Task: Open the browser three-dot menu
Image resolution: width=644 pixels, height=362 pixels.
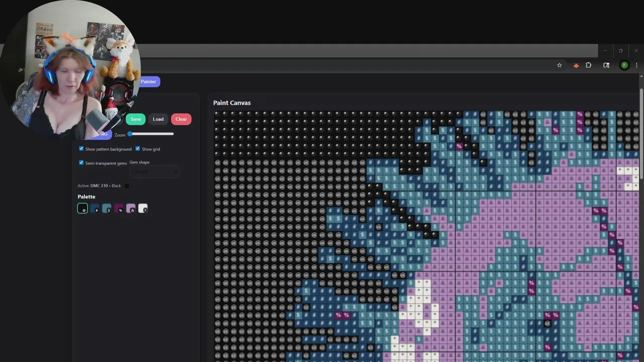Action: [x=636, y=65]
